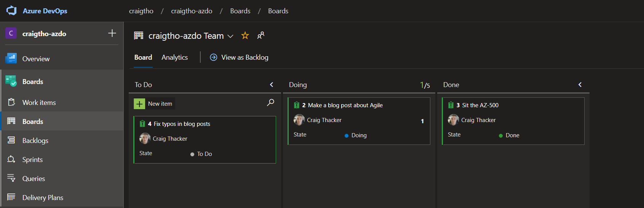Open the assignee name dropdown on the Agile blog card
Viewport: 644px width, 208px height.
point(324,120)
